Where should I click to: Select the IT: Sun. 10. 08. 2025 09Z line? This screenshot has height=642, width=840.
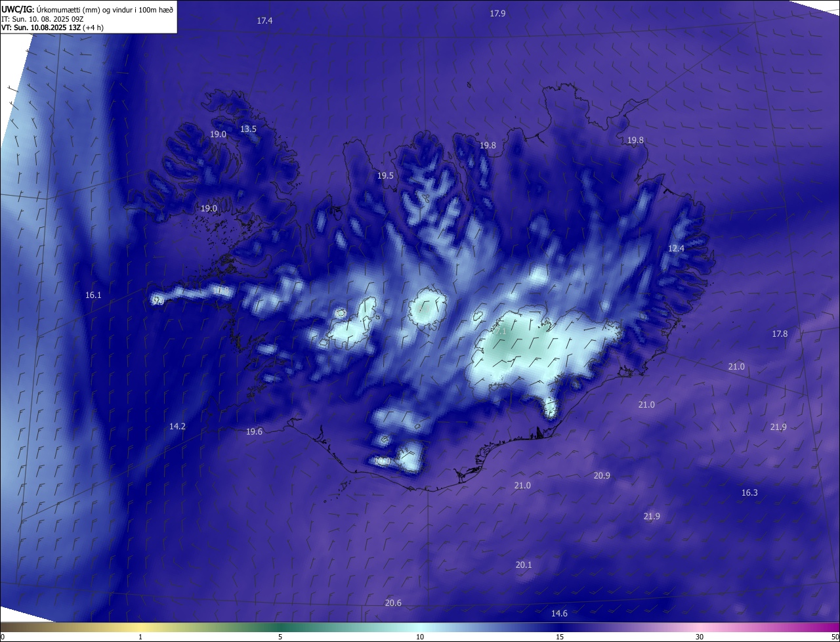tap(43, 19)
